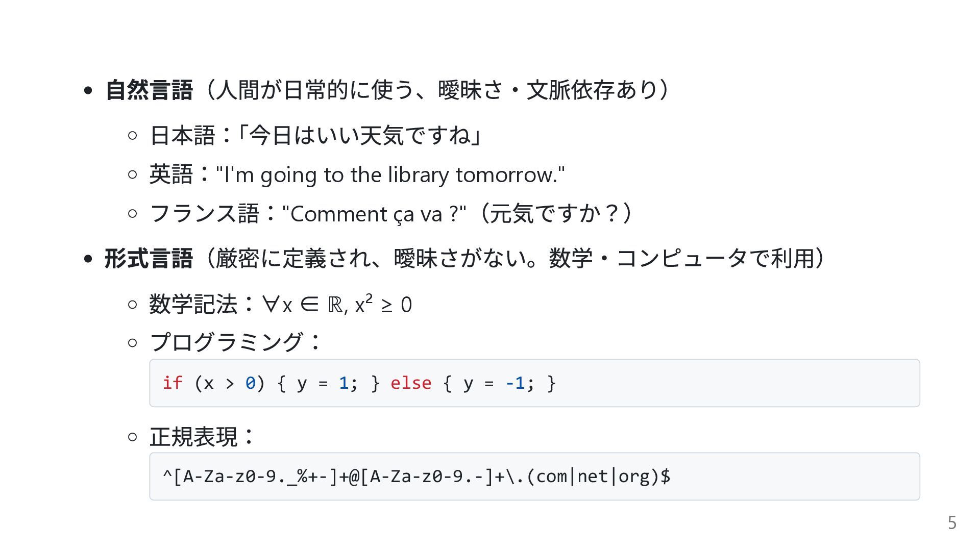Click the red 'else' keyword in code
Viewport: 980px width, 551px height.
[x=411, y=383]
